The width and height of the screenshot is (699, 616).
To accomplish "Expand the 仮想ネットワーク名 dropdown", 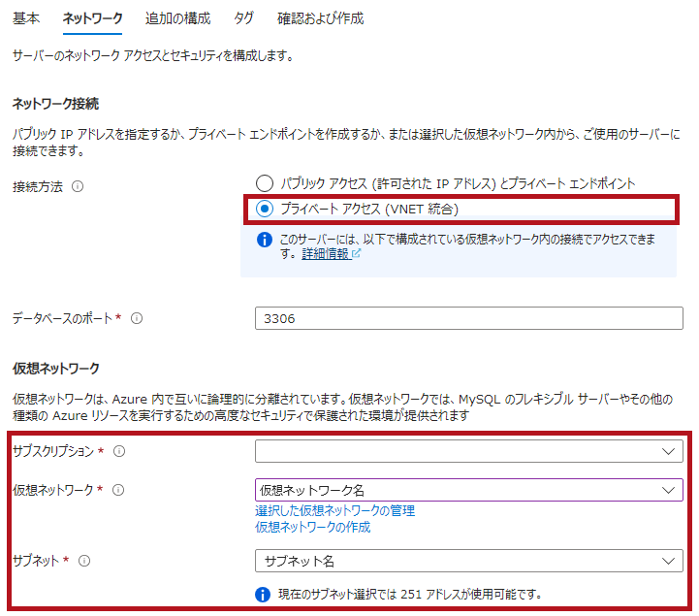I will click(x=469, y=490).
